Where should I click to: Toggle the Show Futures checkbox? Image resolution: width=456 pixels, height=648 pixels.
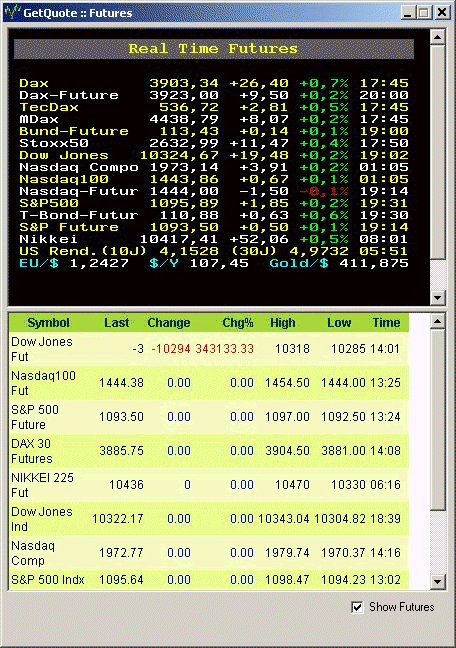(357, 607)
